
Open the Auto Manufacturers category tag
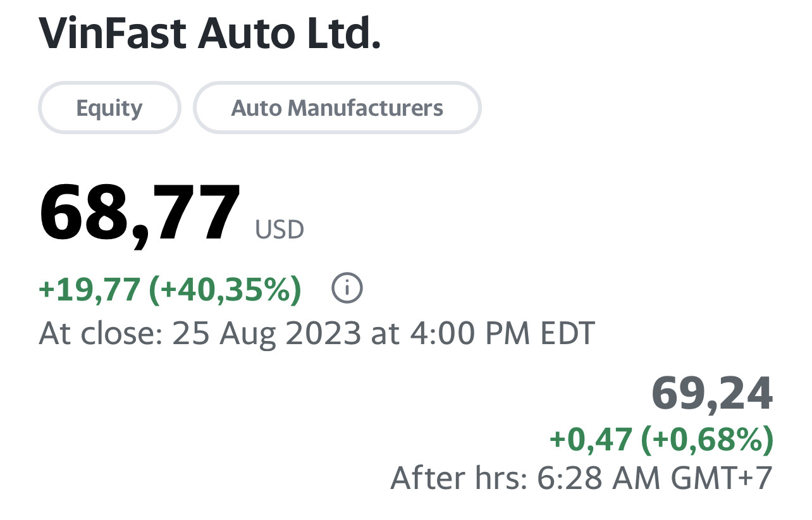click(337, 108)
